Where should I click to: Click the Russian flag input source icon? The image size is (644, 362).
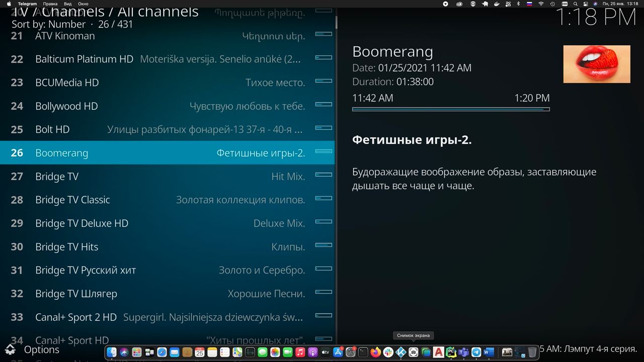pyautogui.click(x=529, y=4)
